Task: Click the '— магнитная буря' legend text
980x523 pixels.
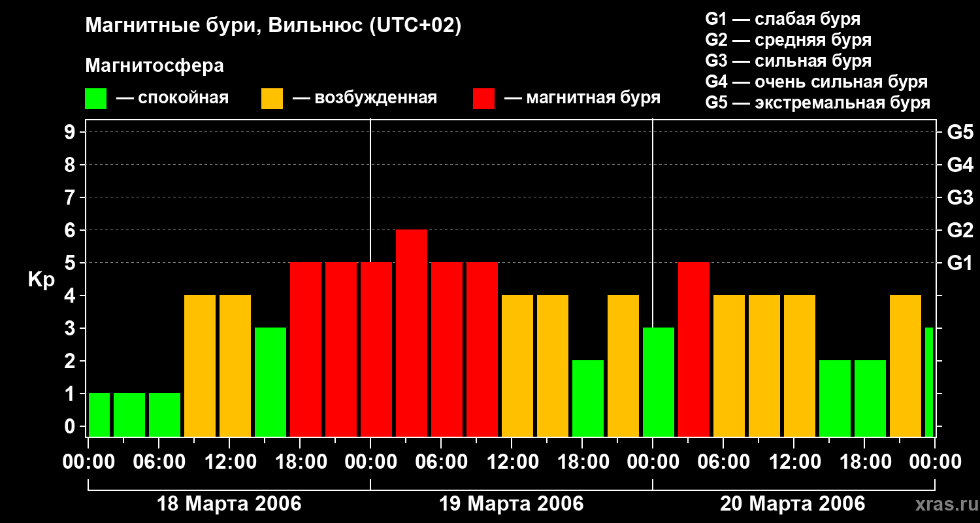Action: click(x=582, y=98)
